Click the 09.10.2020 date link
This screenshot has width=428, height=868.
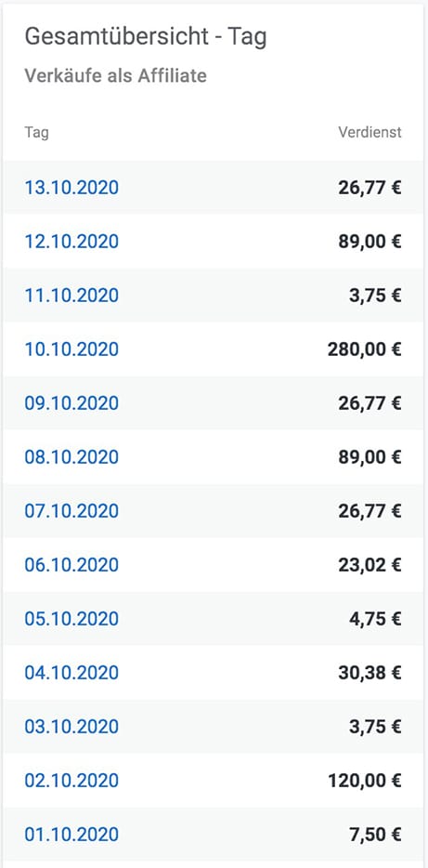pyautogui.click(x=71, y=403)
